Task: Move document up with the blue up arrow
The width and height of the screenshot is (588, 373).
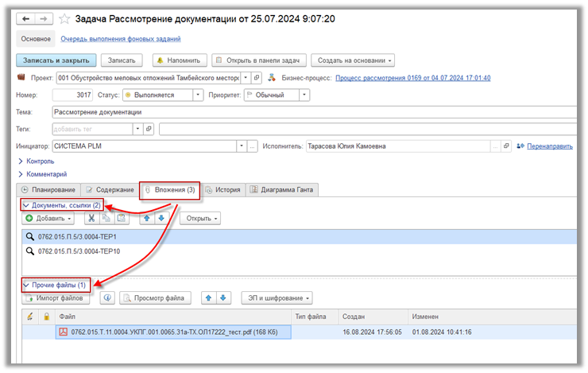Action: 147,218
